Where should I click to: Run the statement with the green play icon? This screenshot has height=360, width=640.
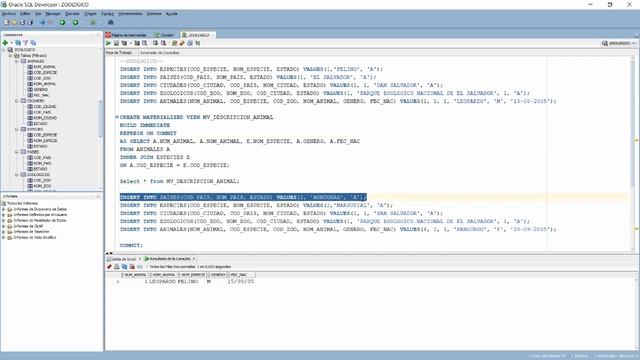tap(108, 43)
